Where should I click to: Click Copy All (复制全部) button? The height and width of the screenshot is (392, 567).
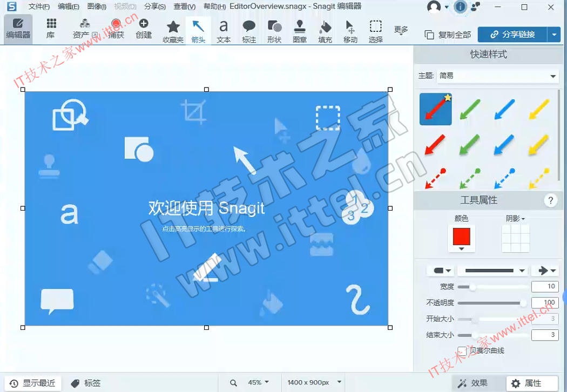click(x=448, y=35)
